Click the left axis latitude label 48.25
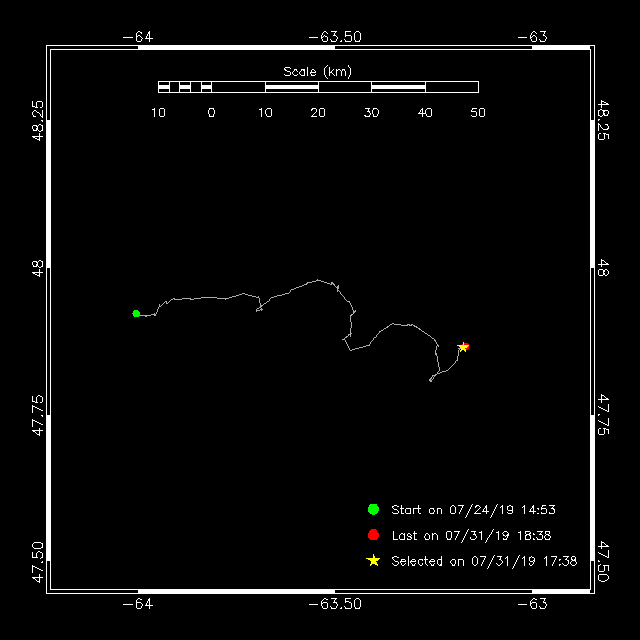The height and width of the screenshot is (640, 640). (x=37, y=120)
